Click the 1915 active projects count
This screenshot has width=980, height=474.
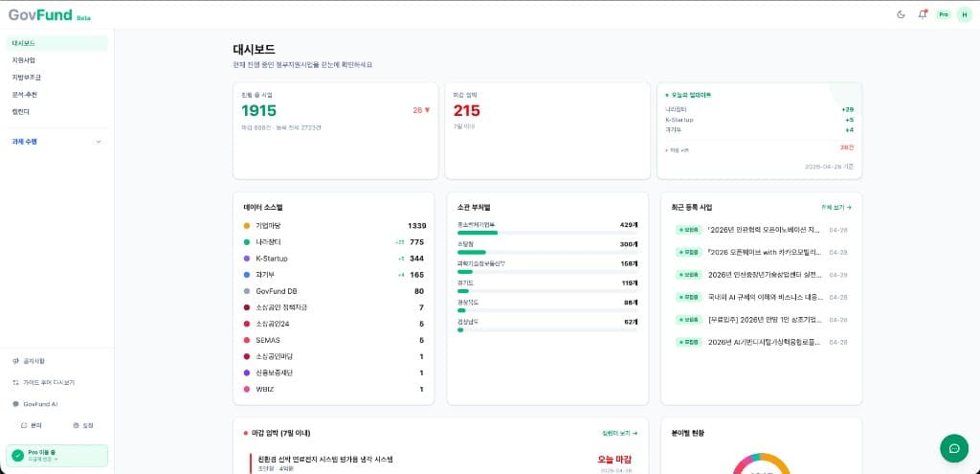(x=258, y=111)
